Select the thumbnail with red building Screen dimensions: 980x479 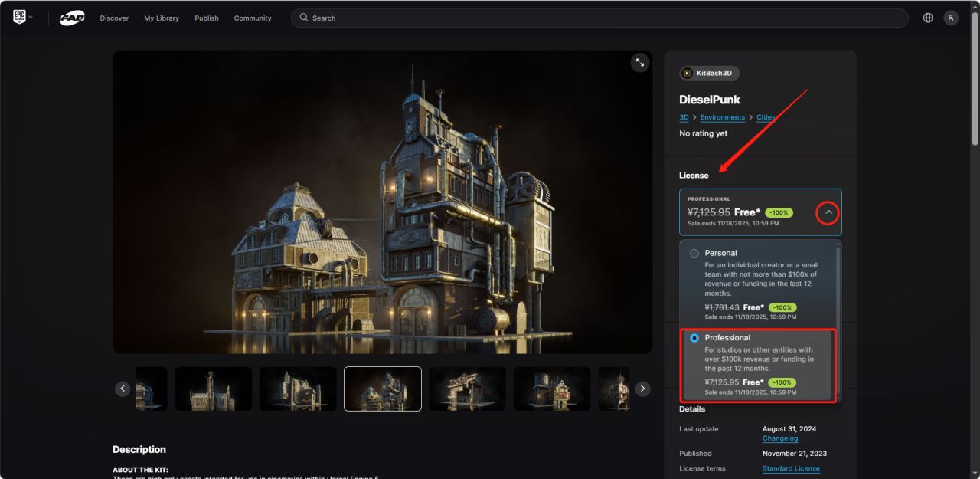click(552, 389)
